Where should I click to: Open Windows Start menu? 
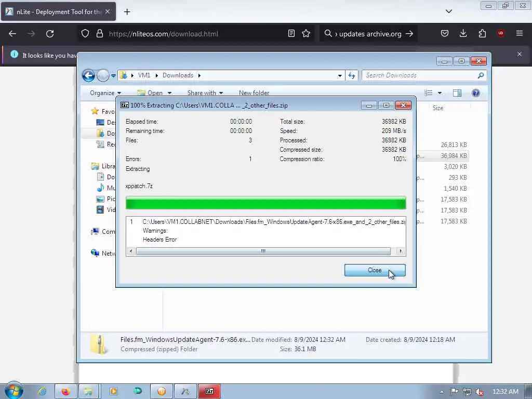tap(14, 391)
